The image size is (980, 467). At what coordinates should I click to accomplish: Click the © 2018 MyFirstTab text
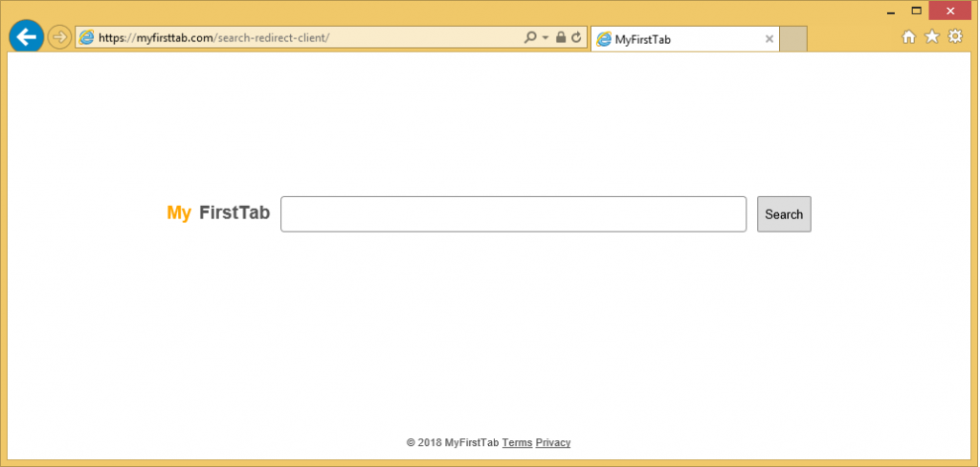(453, 443)
